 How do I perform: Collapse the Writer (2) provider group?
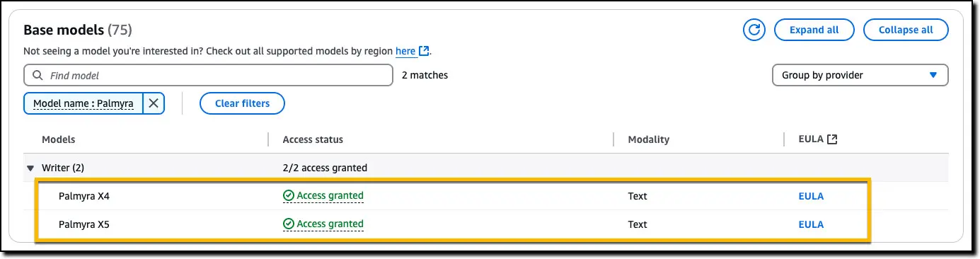pyautogui.click(x=30, y=168)
